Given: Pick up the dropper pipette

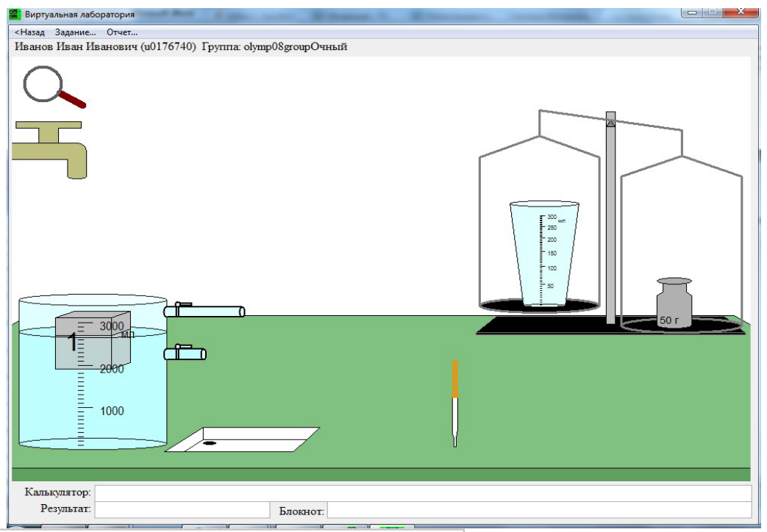Looking at the screenshot, I should tap(455, 403).
